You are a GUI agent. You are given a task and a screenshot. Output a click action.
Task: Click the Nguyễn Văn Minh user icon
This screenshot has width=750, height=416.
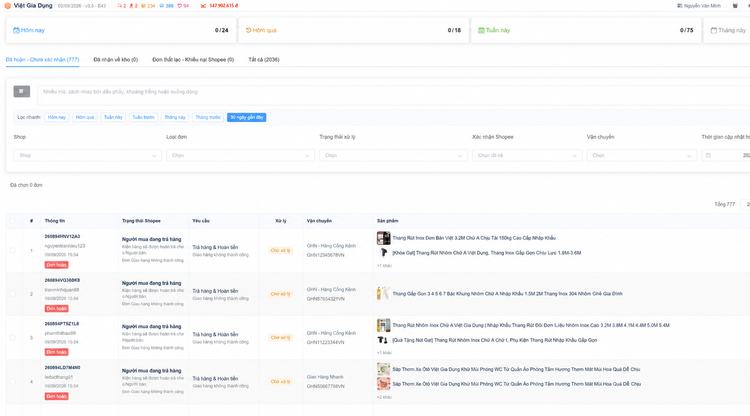tap(680, 6)
